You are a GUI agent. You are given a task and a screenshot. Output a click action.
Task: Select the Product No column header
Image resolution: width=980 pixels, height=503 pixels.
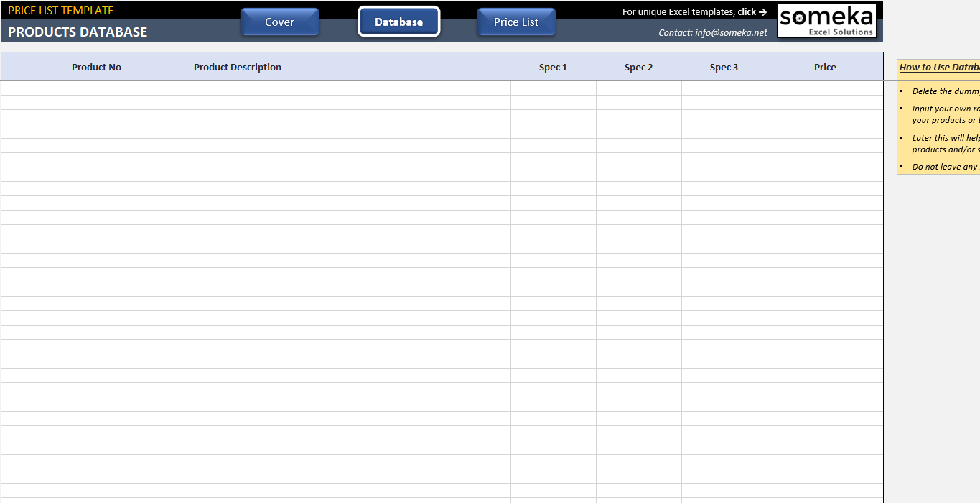pyautogui.click(x=96, y=67)
